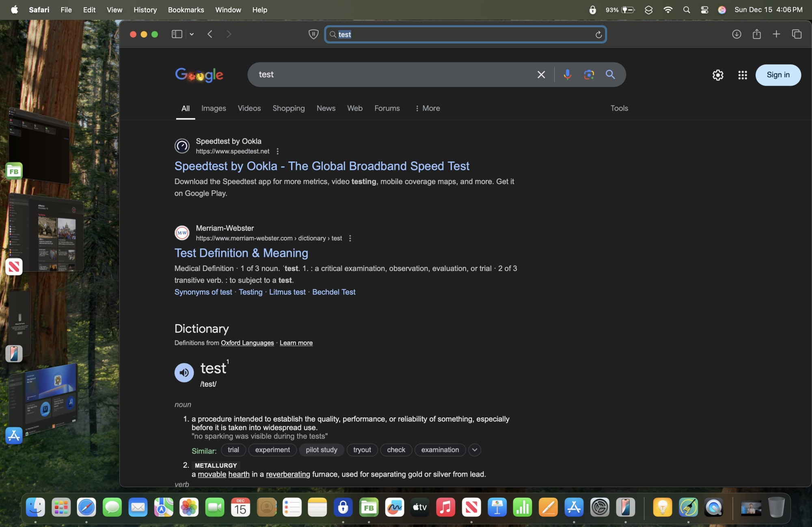Toggle the Safari sidebar

click(177, 34)
